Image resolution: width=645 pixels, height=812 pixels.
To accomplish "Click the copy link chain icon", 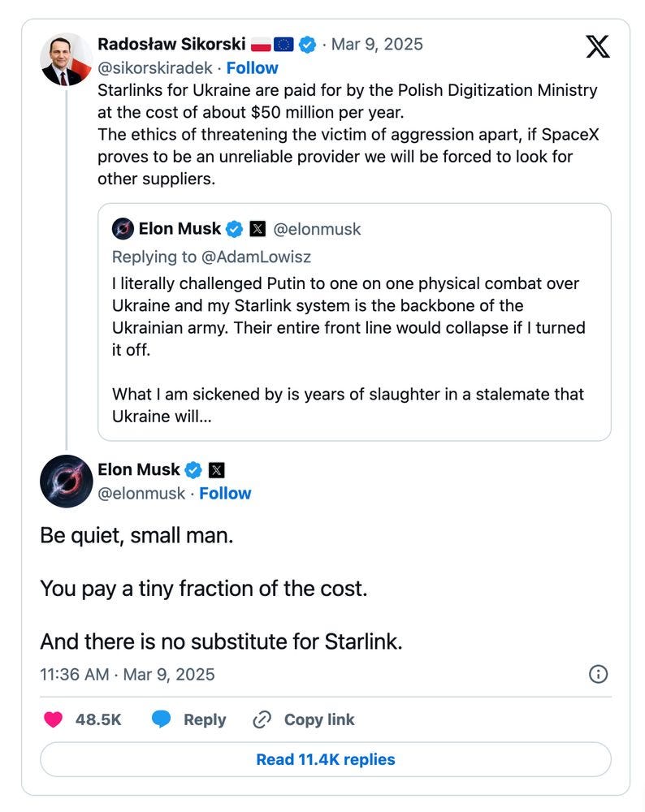I will [262, 719].
